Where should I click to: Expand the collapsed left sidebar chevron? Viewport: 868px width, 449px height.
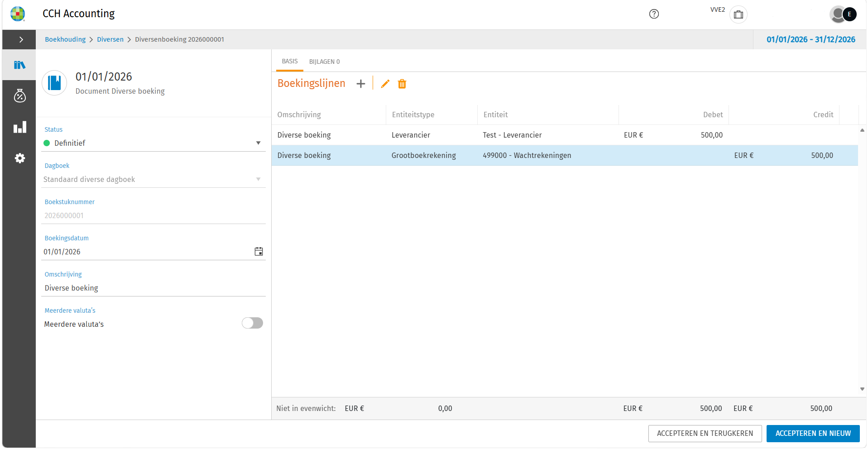click(21, 40)
